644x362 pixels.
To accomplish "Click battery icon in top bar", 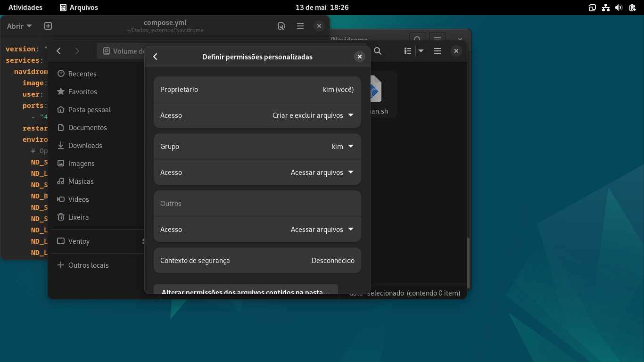I will [633, 8].
